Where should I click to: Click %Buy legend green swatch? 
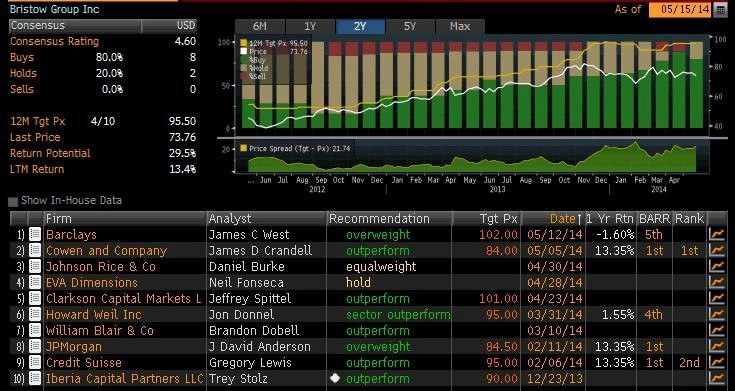click(244, 60)
